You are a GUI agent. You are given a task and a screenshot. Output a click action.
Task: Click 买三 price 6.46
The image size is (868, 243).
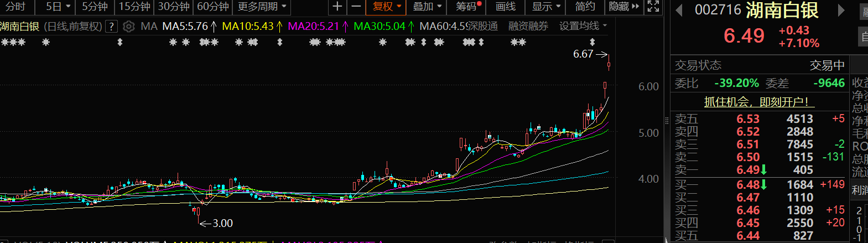748,210
